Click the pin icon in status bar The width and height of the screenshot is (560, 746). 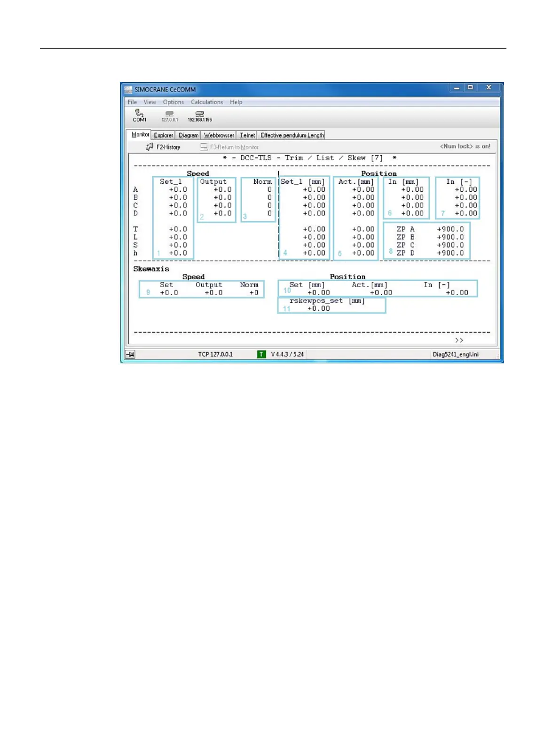pyautogui.click(x=130, y=354)
